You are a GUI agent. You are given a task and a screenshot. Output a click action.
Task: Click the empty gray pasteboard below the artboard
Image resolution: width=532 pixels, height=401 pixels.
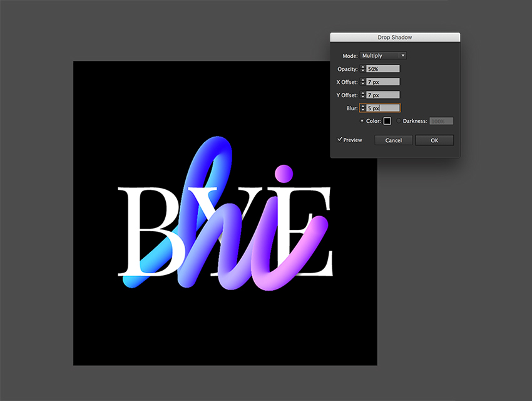point(225,383)
